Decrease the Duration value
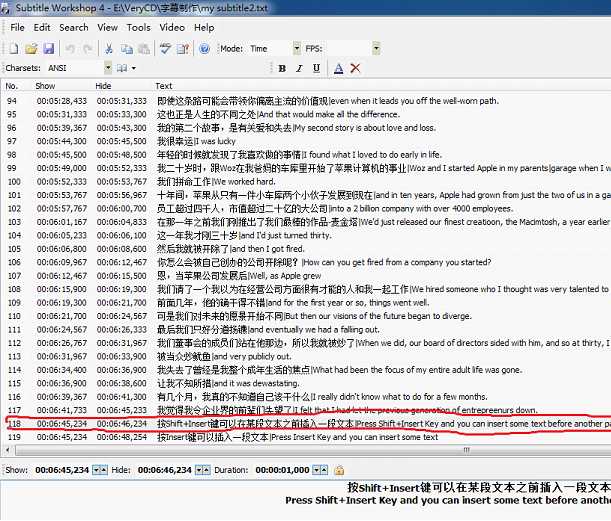The width and height of the screenshot is (611, 521). pos(317,470)
